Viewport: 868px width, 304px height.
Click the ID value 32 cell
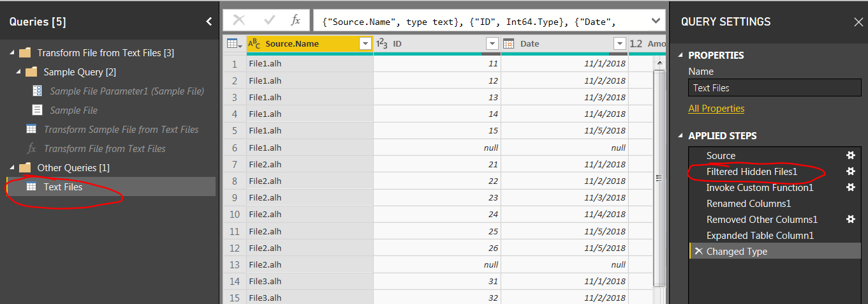(437, 298)
